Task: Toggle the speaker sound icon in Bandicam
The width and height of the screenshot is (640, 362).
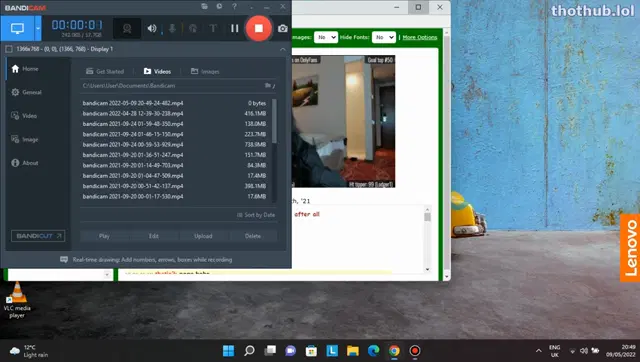Action: click(152, 28)
